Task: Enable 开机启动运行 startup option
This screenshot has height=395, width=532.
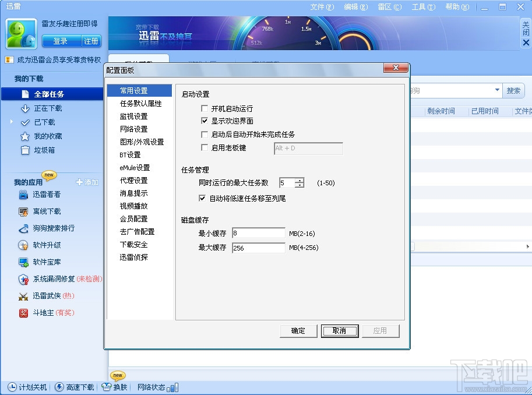Action: tap(205, 108)
